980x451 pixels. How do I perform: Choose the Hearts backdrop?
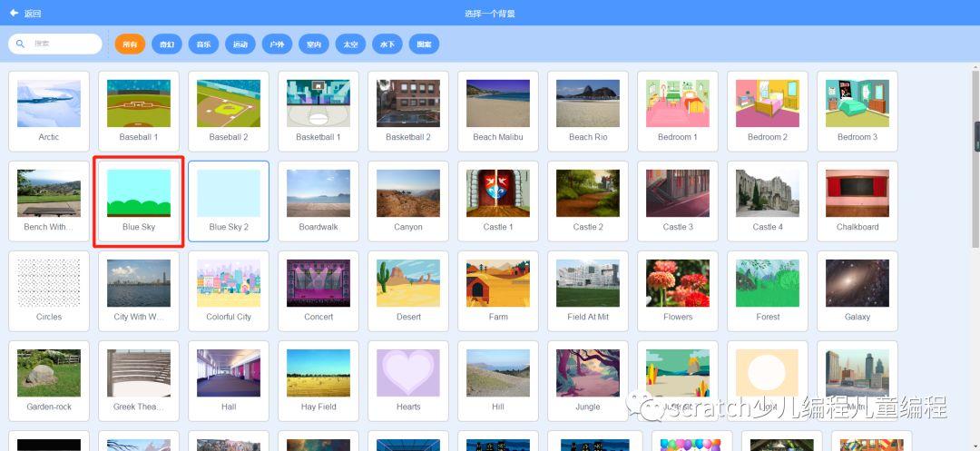408,381
